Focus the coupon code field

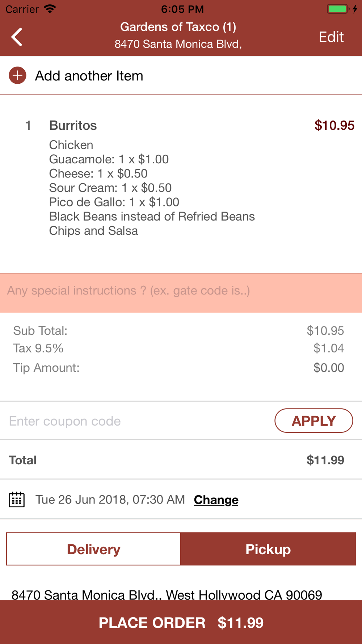pyautogui.click(x=138, y=421)
